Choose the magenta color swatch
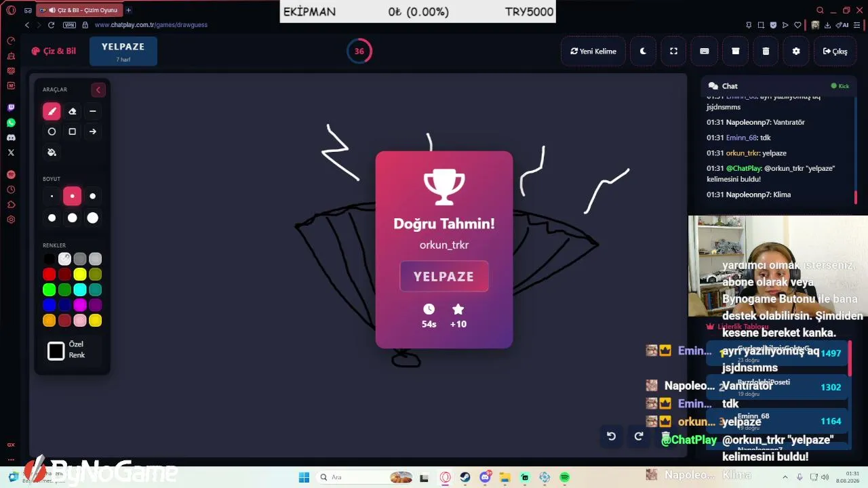This screenshot has width=868, height=488. tap(80, 305)
